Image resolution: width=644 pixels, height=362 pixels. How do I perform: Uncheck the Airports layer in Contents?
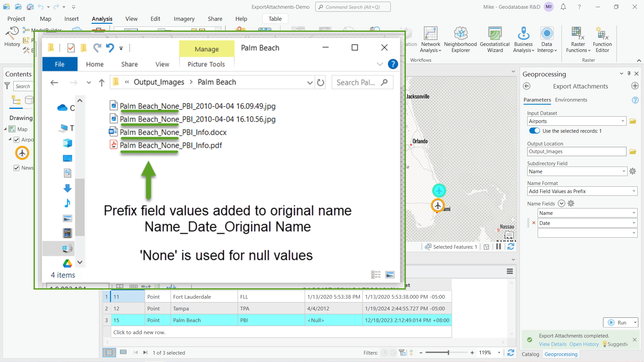(16, 140)
